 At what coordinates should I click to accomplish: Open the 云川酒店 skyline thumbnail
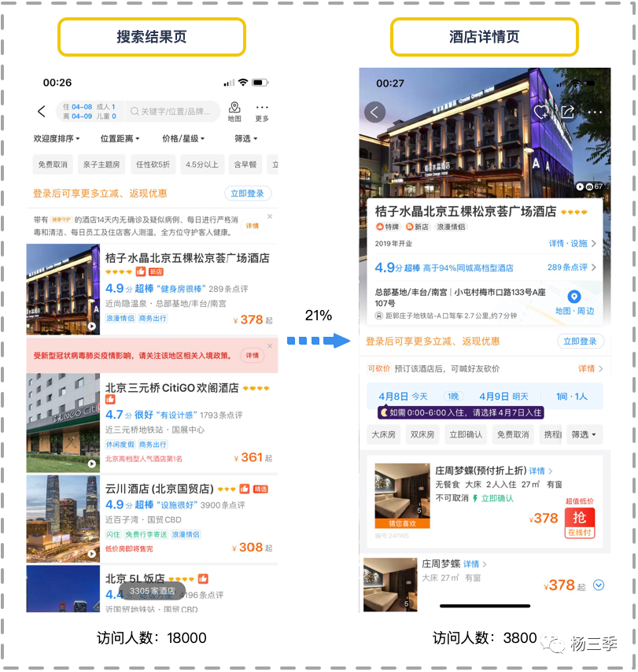point(63,519)
